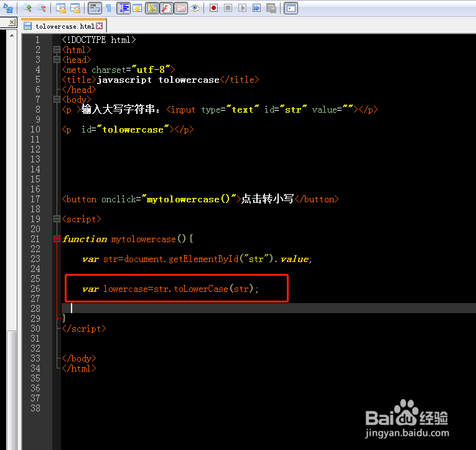Collapse the <head> fold marker

pyautogui.click(x=57, y=60)
